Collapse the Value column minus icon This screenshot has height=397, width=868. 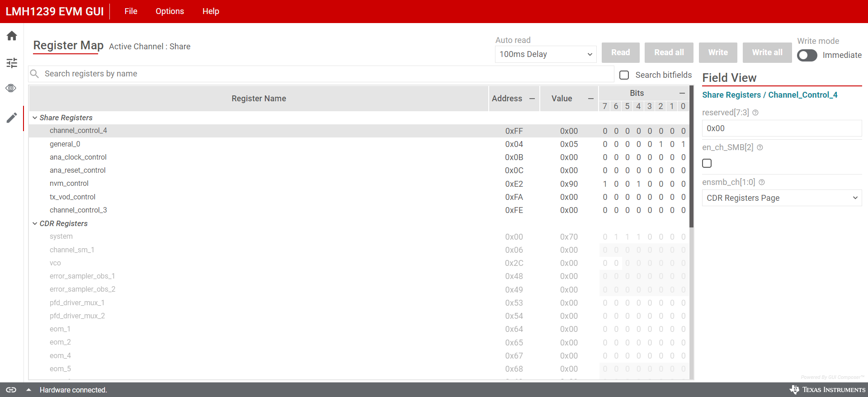click(x=591, y=99)
